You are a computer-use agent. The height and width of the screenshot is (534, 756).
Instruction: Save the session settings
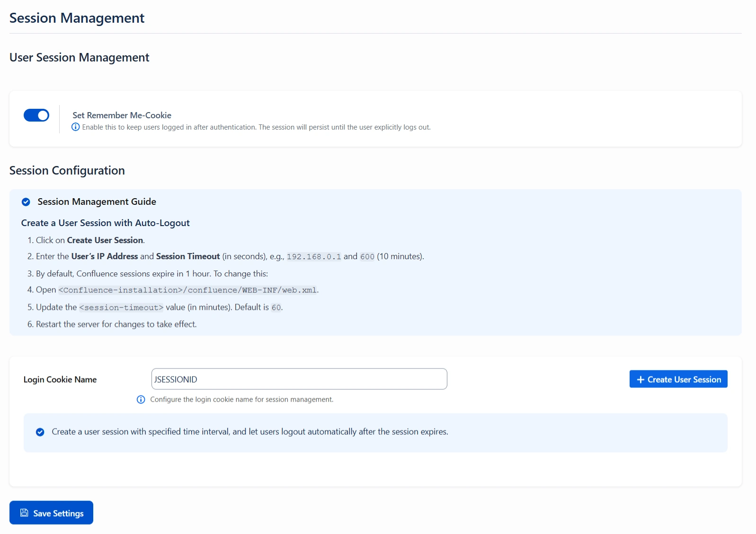point(51,513)
